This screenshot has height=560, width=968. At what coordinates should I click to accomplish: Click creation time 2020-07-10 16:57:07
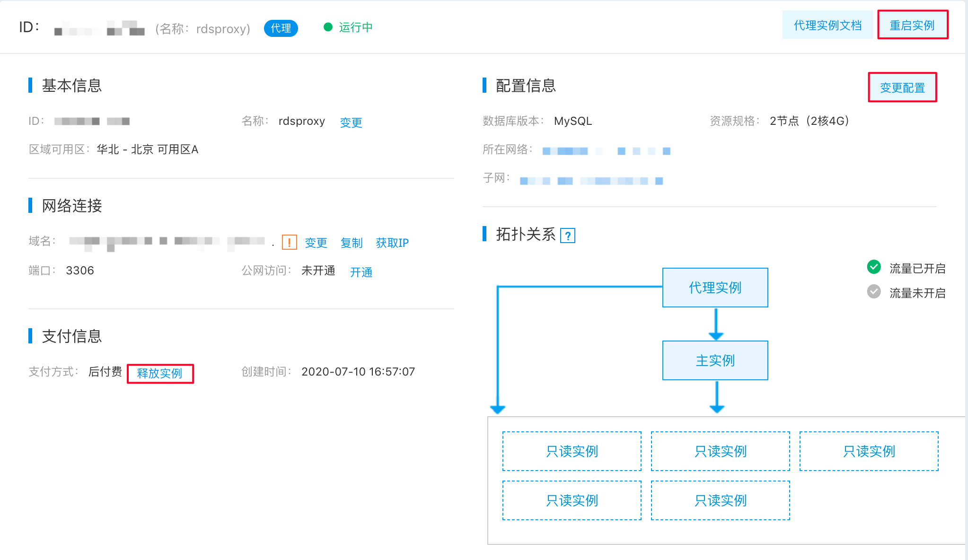(358, 372)
